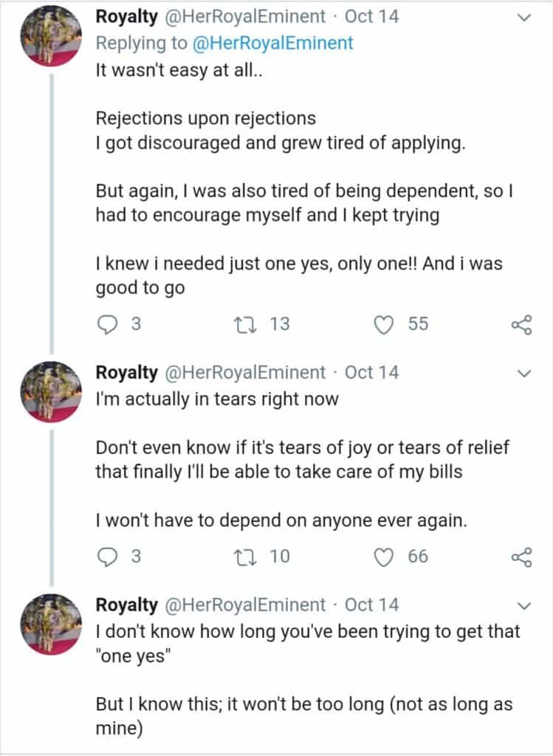
Task: Reply to the "It wasn't easy" tweet
Action: 108,324
